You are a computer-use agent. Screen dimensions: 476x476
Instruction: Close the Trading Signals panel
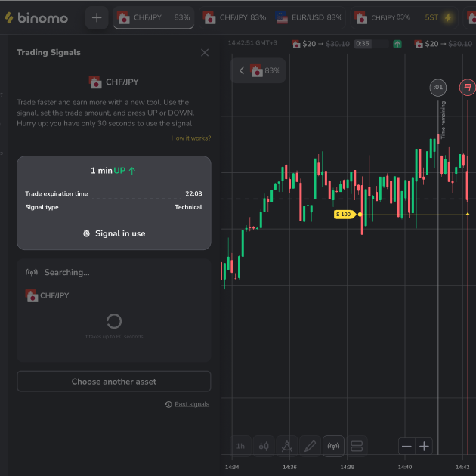205,53
